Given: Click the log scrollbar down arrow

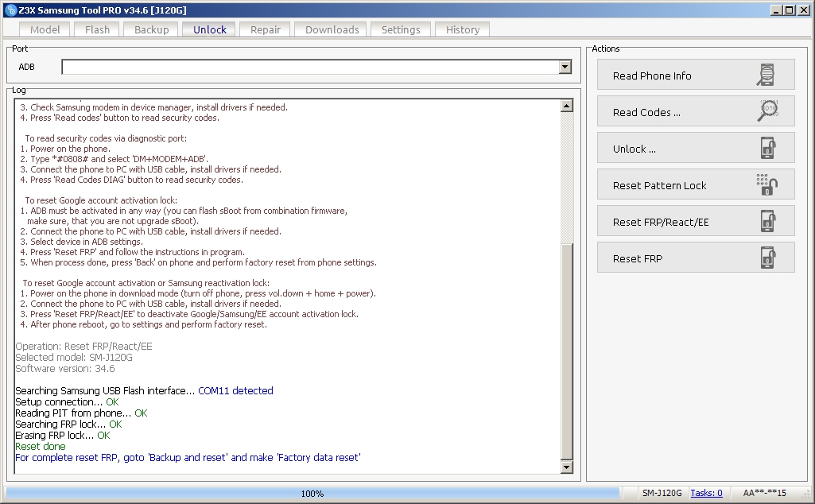Looking at the screenshot, I should point(567,467).
